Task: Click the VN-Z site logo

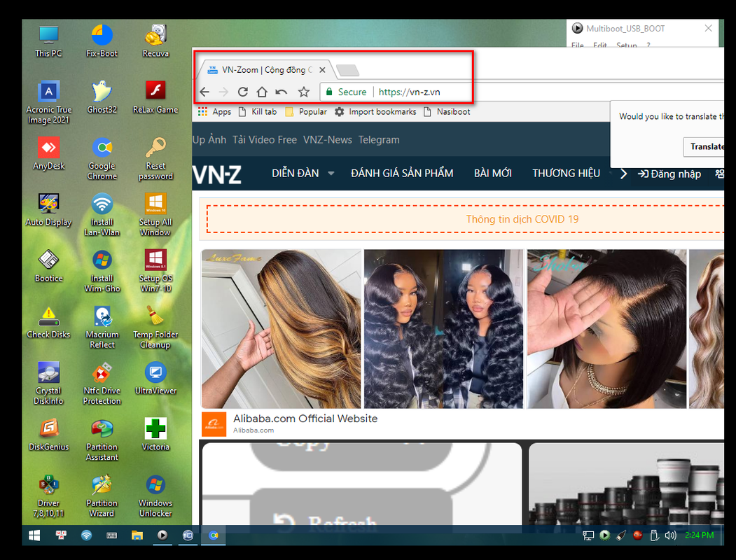Action: point(217,174)
